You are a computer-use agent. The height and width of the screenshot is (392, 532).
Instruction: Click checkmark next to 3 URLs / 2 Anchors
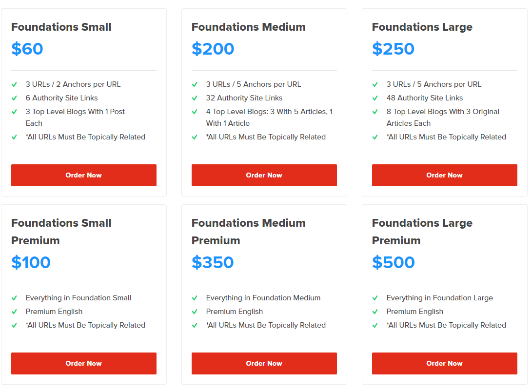(14, 84)
